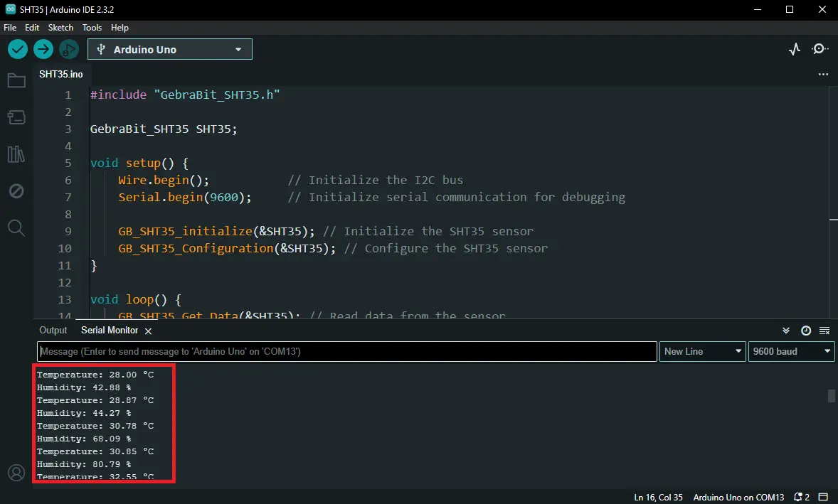The height and width of the screenshot is (504, 838).
Task: Clear output with the lines icon
Action: pos(824,331)
